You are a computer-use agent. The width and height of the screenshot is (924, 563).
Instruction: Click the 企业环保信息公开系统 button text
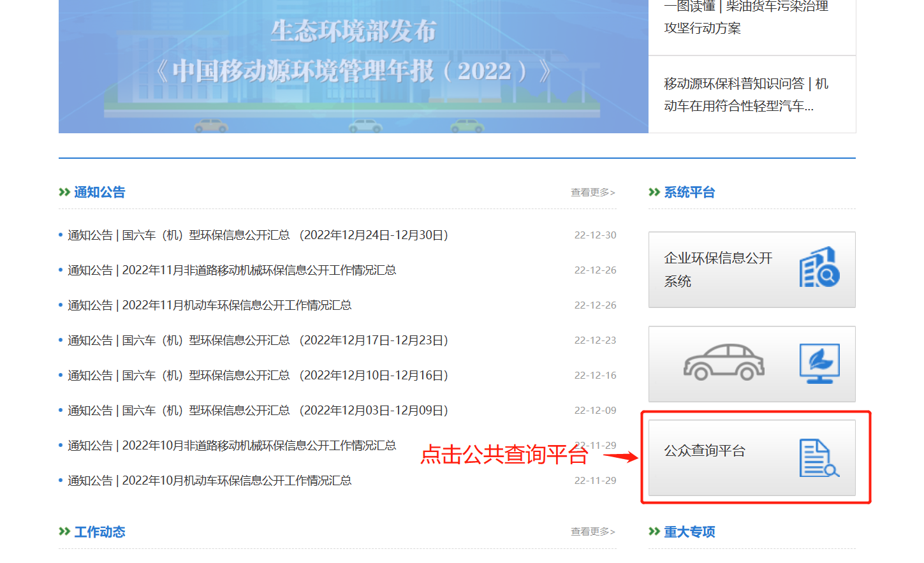coord(718,269)
